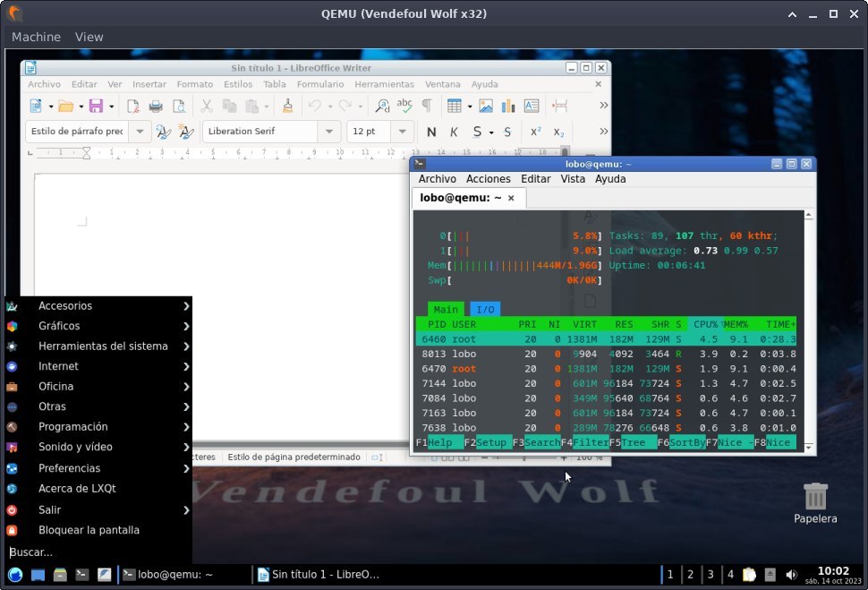Switch to htop I/O tab

(x=485, y=309)
